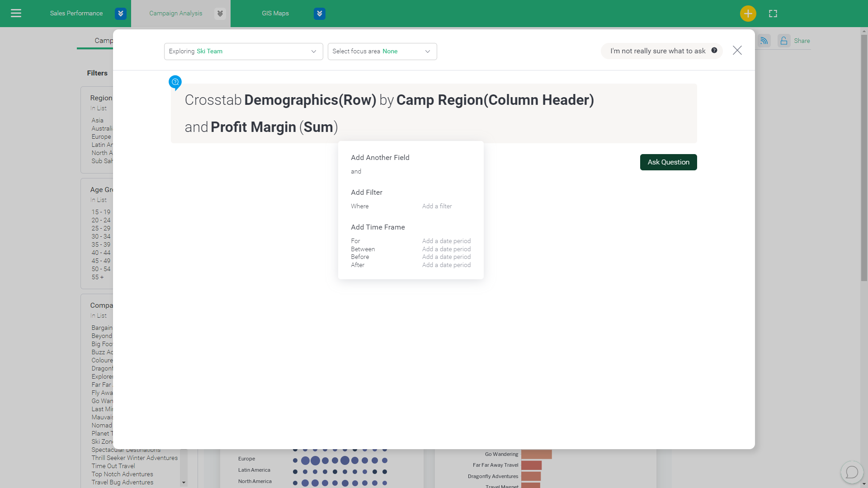Viewport: 868px width, 488px height.
Task: Open the hamburger main menu
Action: pos(16,13)
